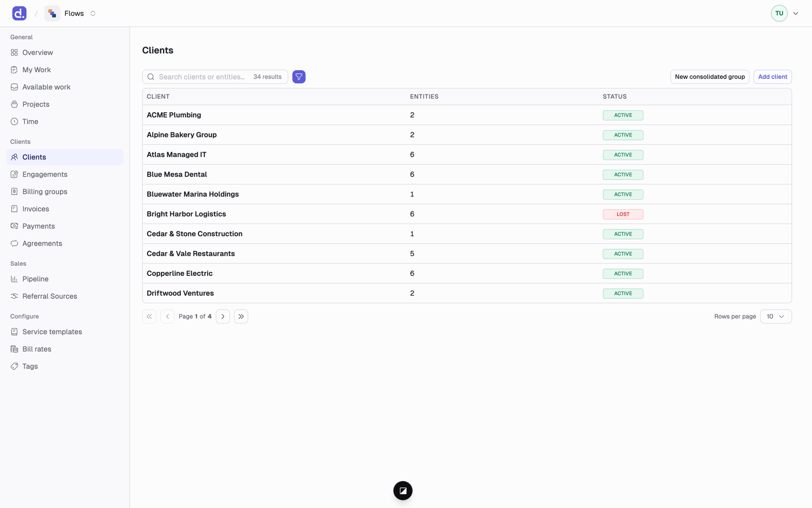
Task: Open the Atlas Managed IT client
Action: coord(467,155)
